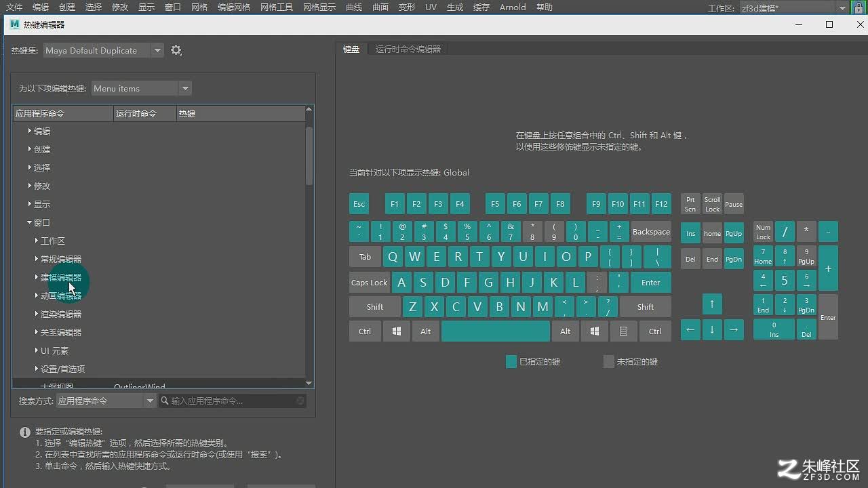868x488 pixels.
Task: Expand the 渲染编辑器 tree node
Action: click(x=37, y=314)
